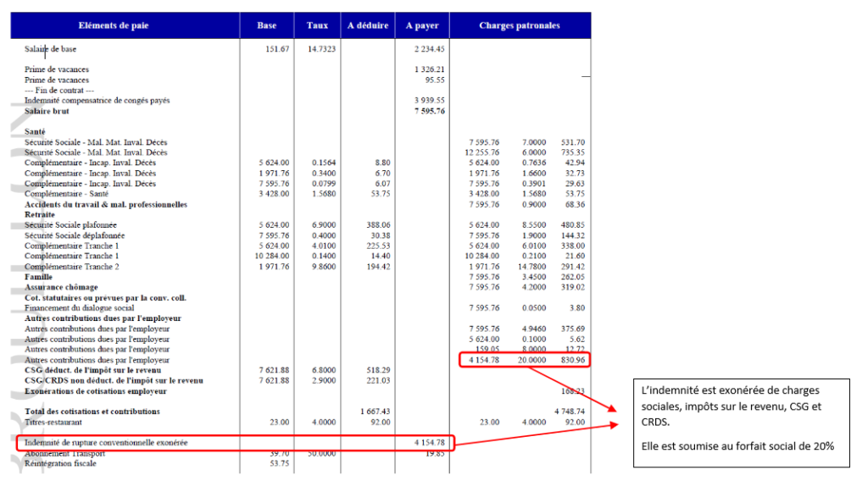Image resolution: width=868 pixels, height=492 pixels.
Task: Click the deduction amount 225.53
Action: [x=378, y=246]
